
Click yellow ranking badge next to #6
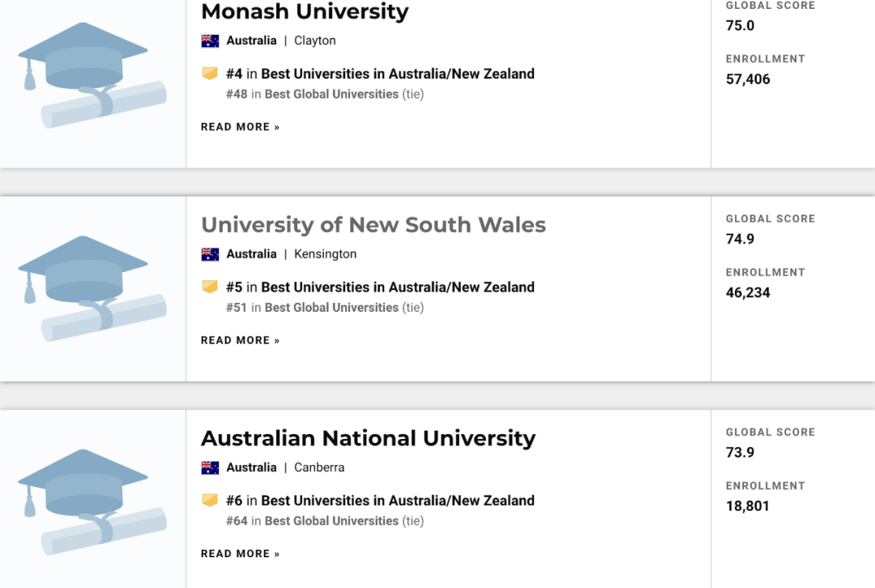click(x=210, y=501)
